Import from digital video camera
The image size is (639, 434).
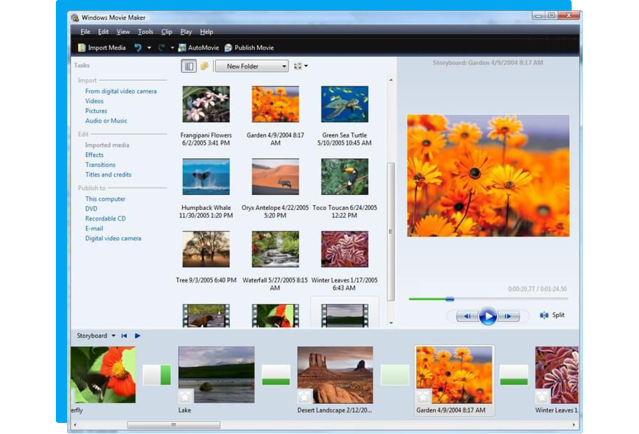(x=121, y=91)
